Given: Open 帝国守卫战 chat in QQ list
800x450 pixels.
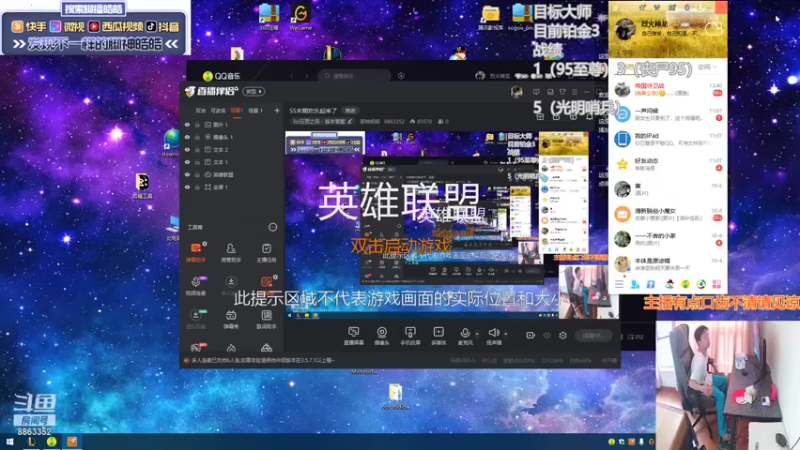Looking at the screenshot, I should 667,89.
